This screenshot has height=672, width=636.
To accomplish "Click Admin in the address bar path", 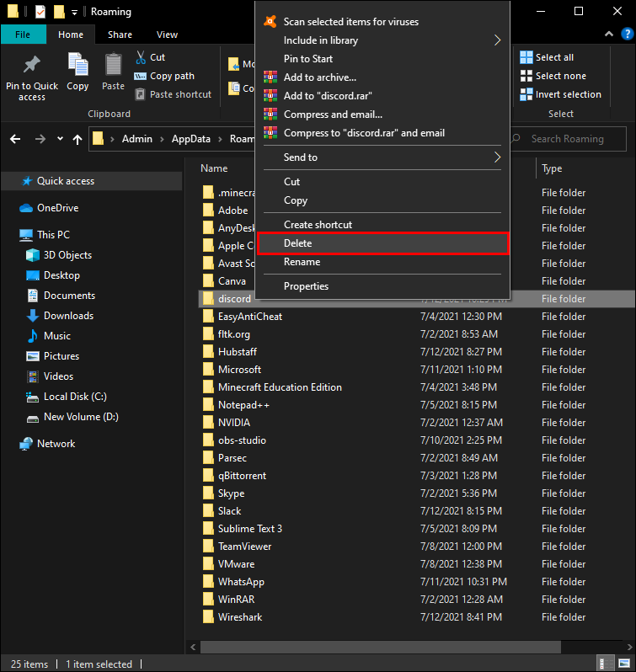I will click(x=137, y=139).
